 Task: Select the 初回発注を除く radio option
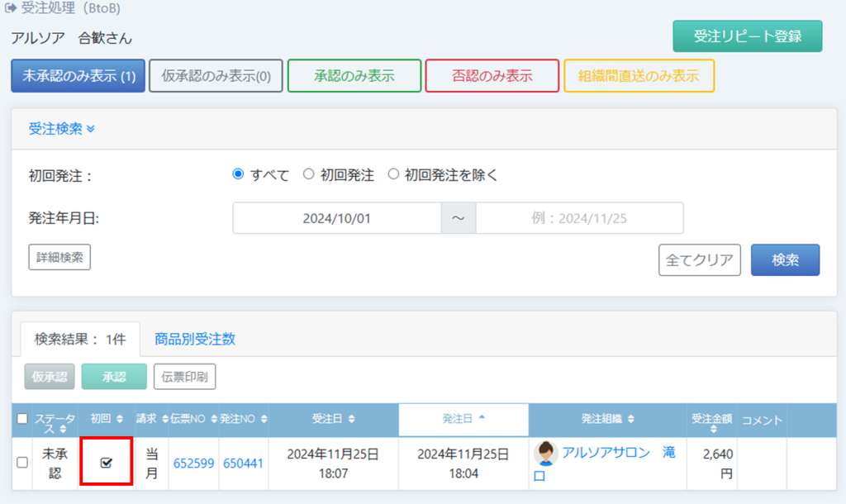pyautogui.click(x=393, y=174)
